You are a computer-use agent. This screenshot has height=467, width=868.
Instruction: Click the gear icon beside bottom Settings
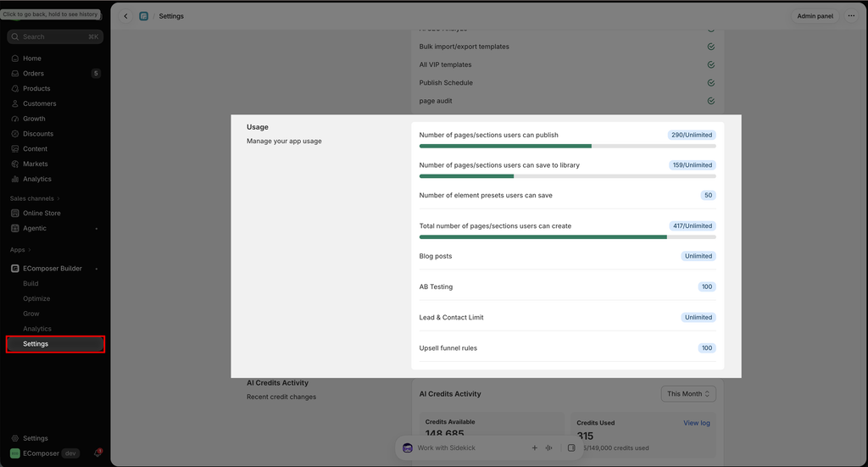15,438
